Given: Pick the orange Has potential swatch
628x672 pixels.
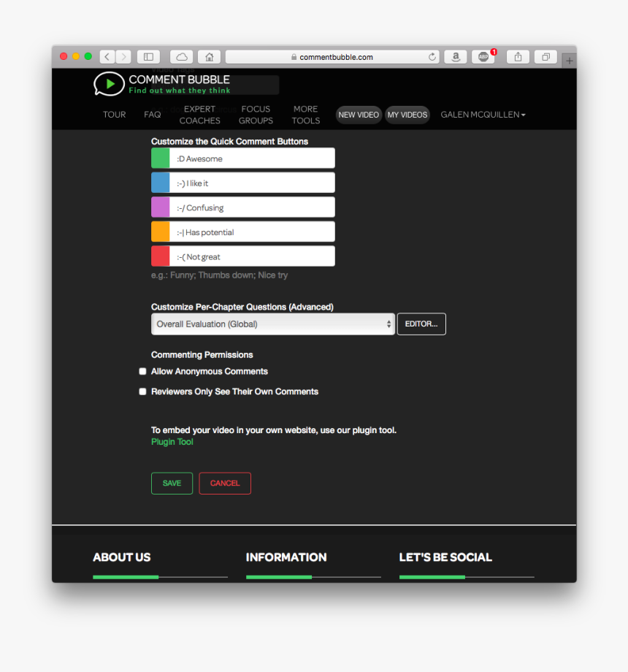Looking at the screenshot, I should 160,232.
